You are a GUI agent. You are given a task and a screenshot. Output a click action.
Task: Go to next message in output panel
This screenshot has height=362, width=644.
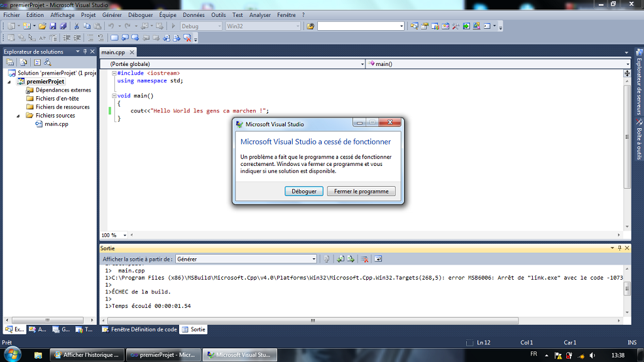click(351, 259)
